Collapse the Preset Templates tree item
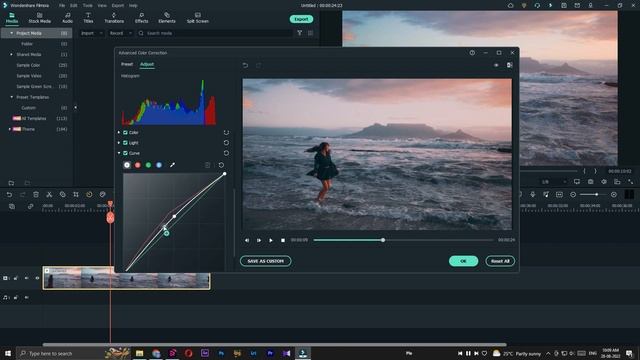This screenshot has width=640, height=360. (11, 97)
